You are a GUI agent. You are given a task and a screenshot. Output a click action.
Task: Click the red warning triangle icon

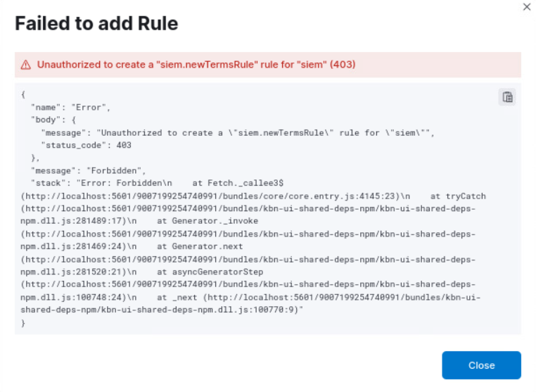click(26, 65)
